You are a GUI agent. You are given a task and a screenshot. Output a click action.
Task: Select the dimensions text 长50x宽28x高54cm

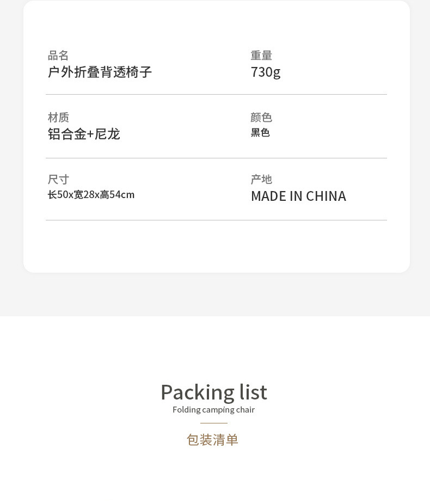91,195
